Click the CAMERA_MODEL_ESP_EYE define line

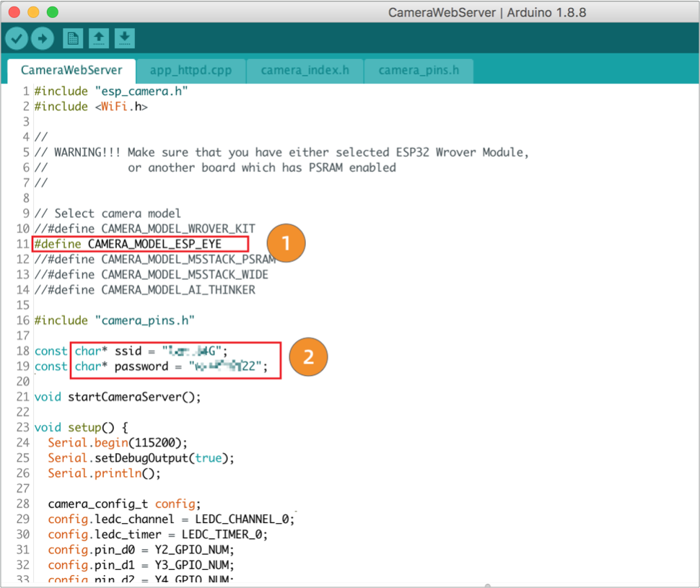point(137,244)
